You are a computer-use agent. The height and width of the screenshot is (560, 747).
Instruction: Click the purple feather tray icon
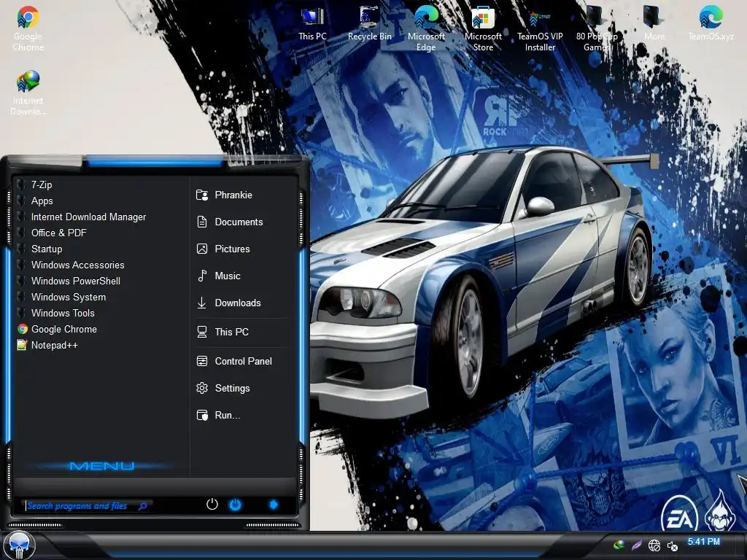click(x=636, y=545)
